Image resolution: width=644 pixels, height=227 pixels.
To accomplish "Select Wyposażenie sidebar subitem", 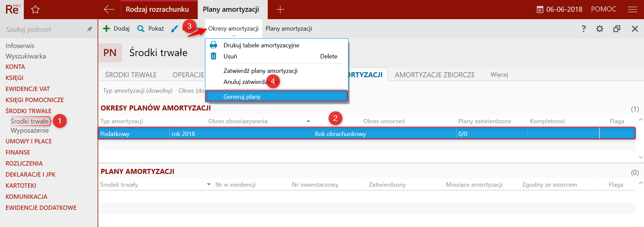I will (30, 130).
